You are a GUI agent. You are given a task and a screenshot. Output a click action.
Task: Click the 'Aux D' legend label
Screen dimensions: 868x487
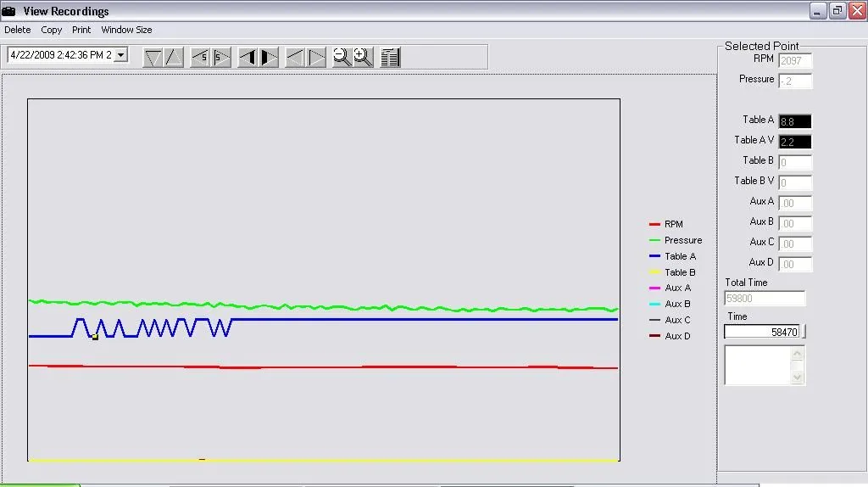coord(677,336)
